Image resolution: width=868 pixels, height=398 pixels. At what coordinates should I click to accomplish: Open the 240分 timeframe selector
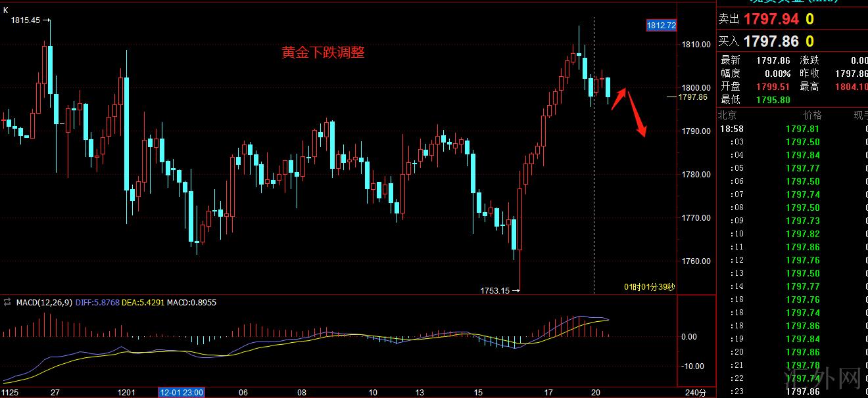pyautogui.click(x=697, y=393)
